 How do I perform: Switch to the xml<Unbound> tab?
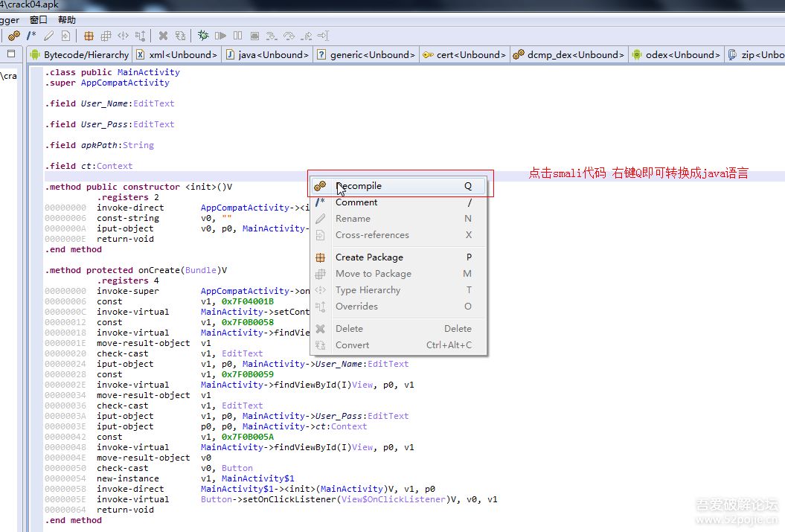(x=183, y=54)
